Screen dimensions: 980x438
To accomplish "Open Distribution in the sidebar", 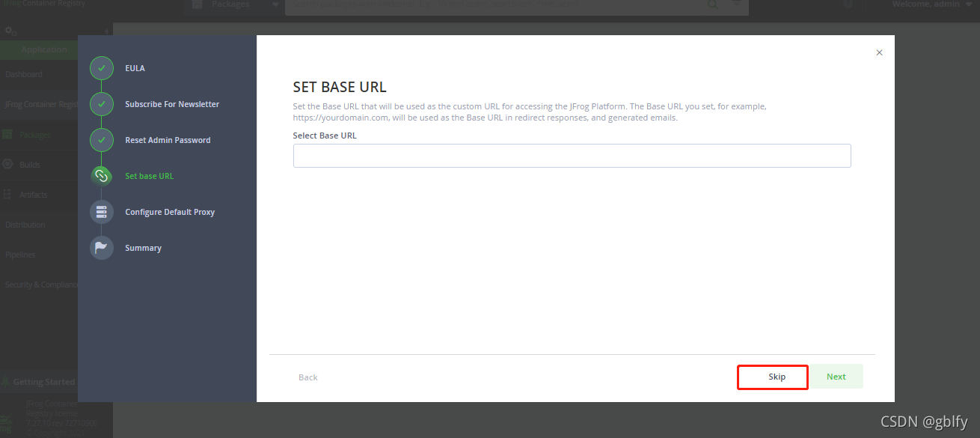I will pyautogui.click(x=25, y=225).
